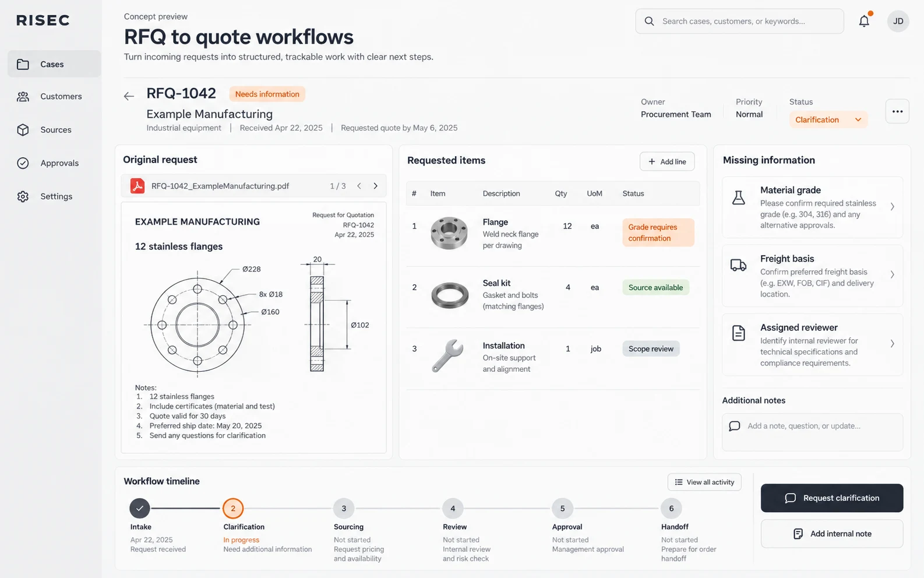This screenshot has height=578, width=924.
Task: Open Sources in the sidebar
Action: [x=54, y=130]
